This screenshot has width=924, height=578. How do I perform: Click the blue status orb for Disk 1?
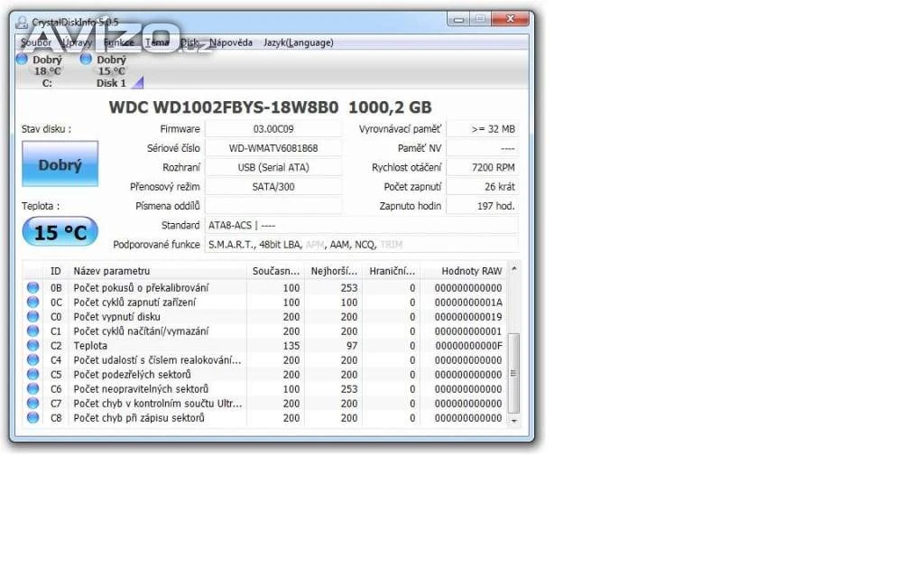pos(86,60)
